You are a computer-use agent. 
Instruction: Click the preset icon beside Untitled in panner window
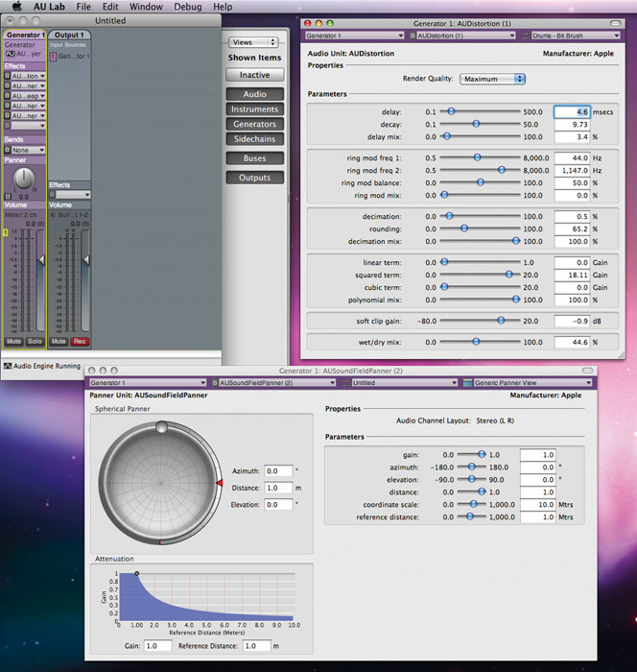tap(345, 383)
